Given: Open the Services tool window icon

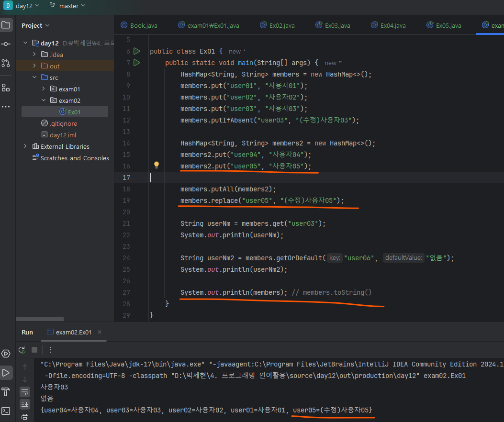Looking at the screenshot, I should coord(6,354).
